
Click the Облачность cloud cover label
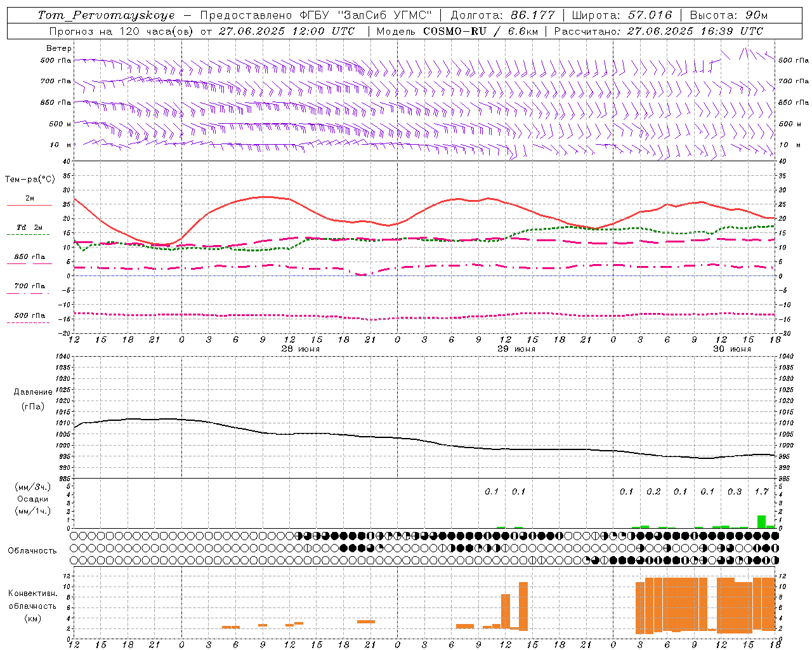point(32,551)
